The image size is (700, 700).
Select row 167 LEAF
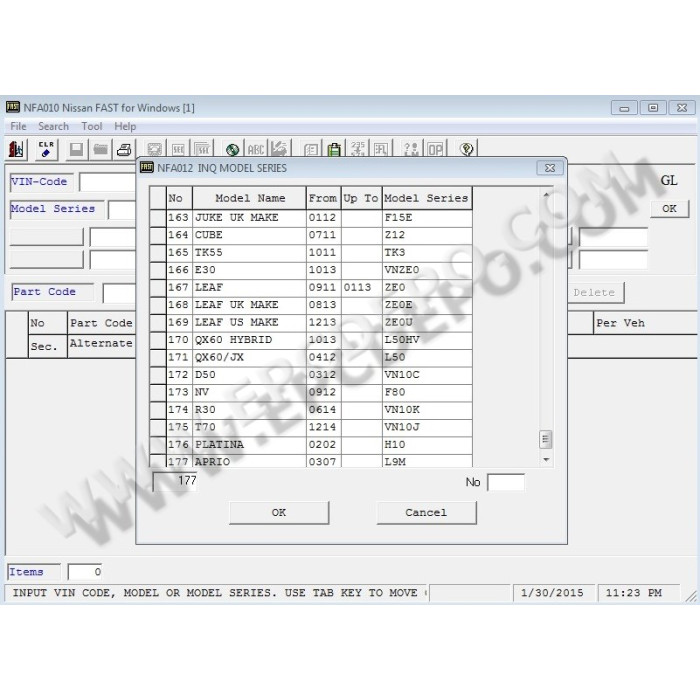click(x=311, y=288)
